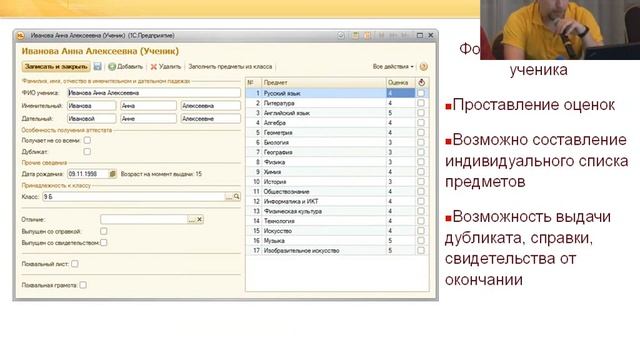Open the help question mark icon
This screenshot has width=640, height=360.
[424, 67]
